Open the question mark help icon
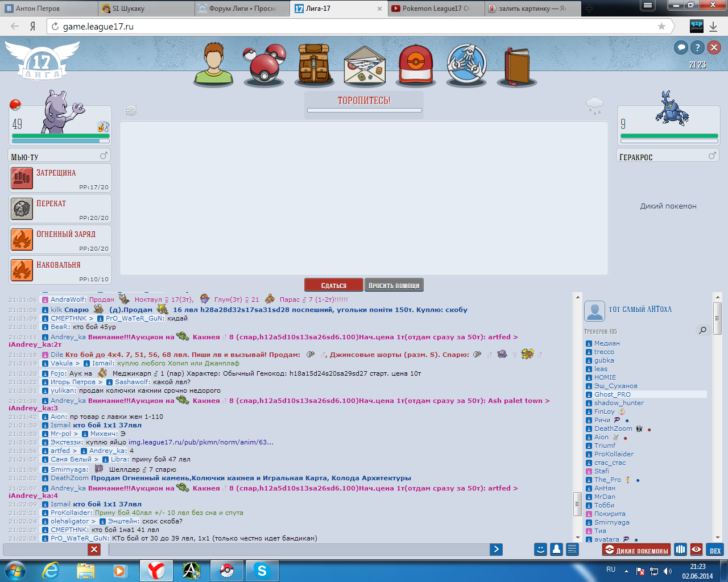The height and width of the screenshot is (582, 728). click(697, 48)
